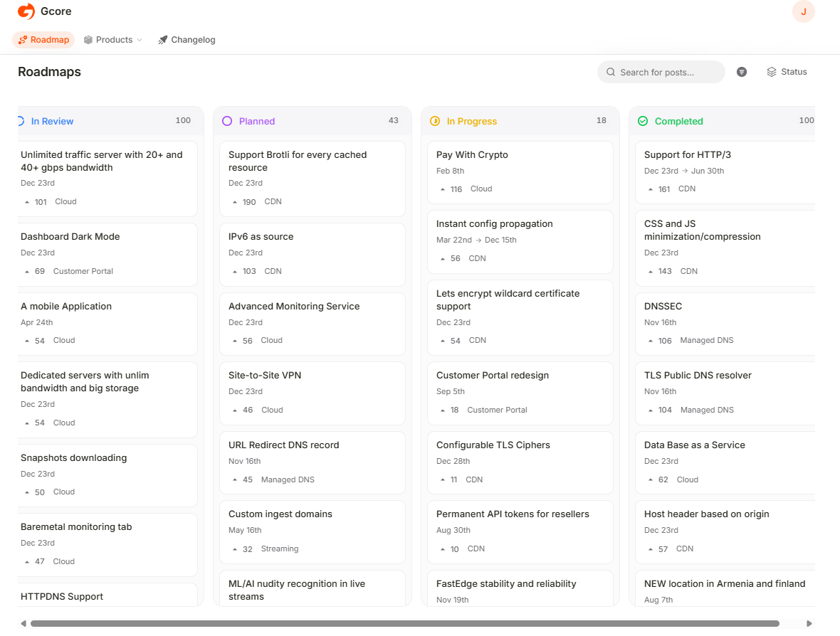Click Streaming tag on Custom ingest domains
This screenshot has width=840, height=636.
(280, 548)
